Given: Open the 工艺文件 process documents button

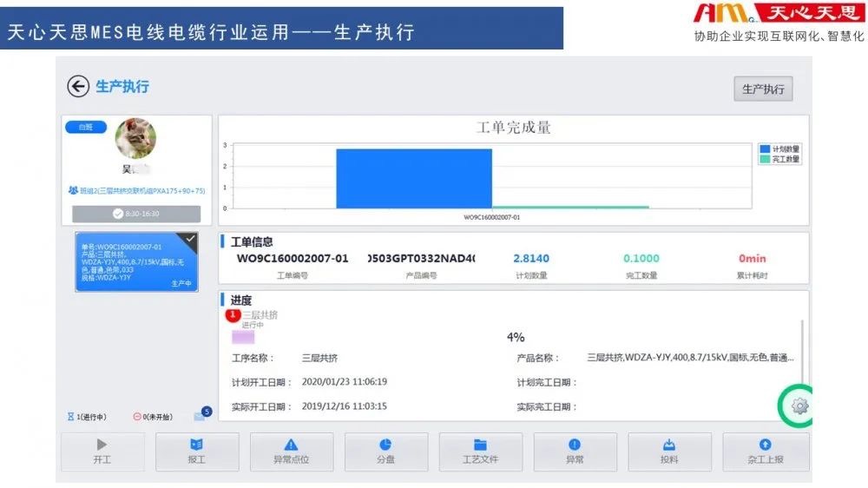Looking at the screenshot, I should (481, 452).
